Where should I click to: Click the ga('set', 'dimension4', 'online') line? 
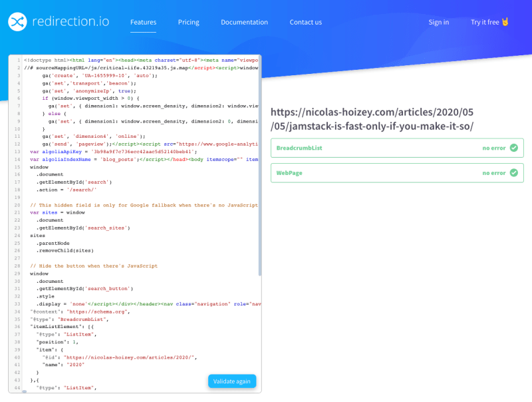pyautogui.click(x=94, y=136)
